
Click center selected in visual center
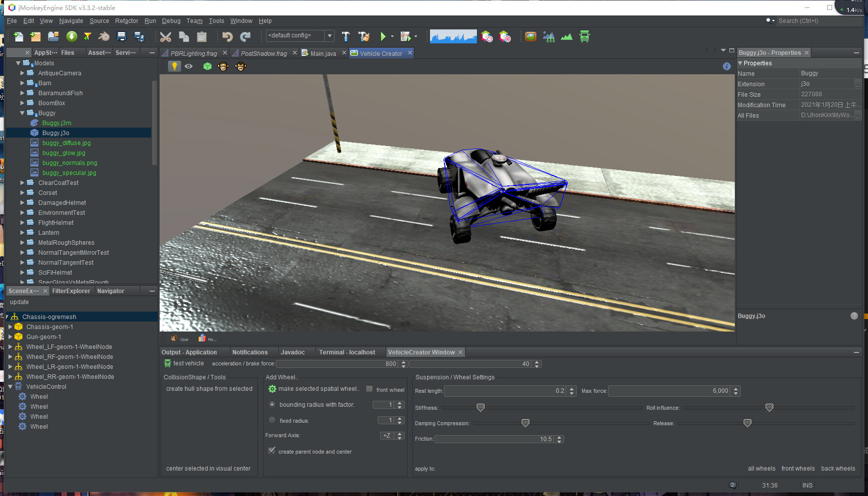coord(208,469)
